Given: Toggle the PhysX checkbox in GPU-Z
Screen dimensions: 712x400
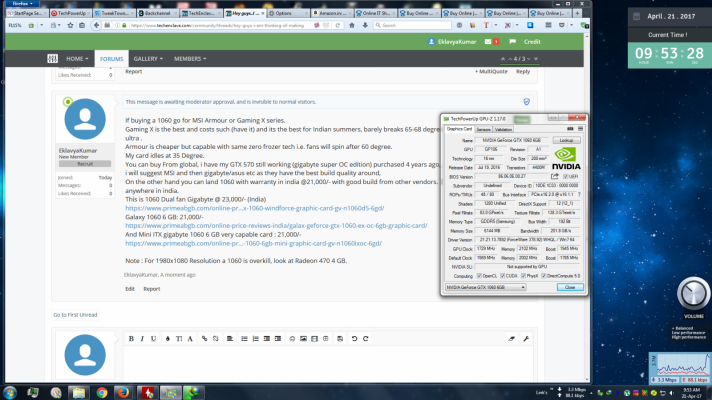Looking at the screenshot, I should [523, 276].
